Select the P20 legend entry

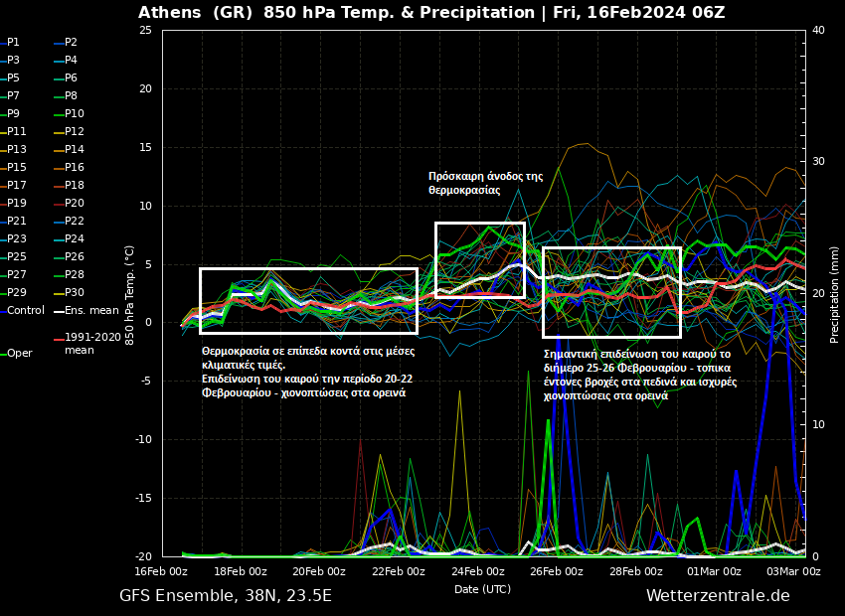coord(74,204)
